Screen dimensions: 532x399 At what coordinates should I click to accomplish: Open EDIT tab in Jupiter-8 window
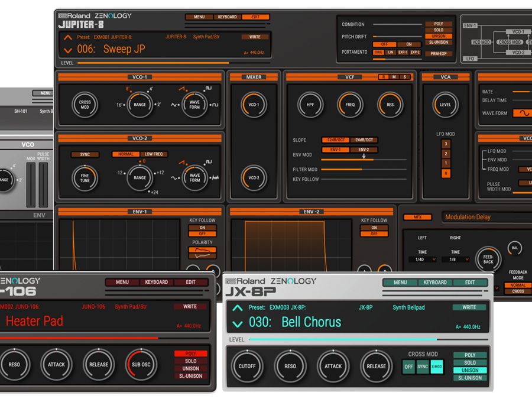pyautogui.click(x=255, y=17)
